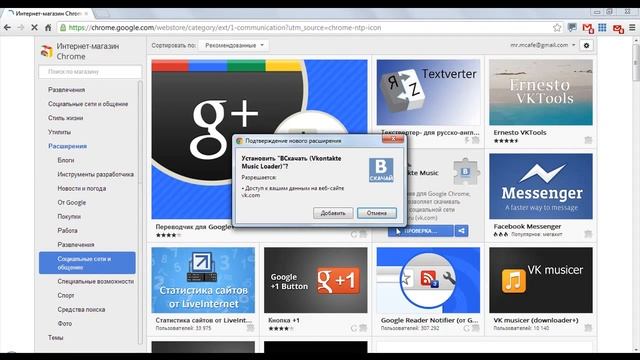
Task: Expand the mr.mcafe@gmail.com account dropdown
Action: 542,45
